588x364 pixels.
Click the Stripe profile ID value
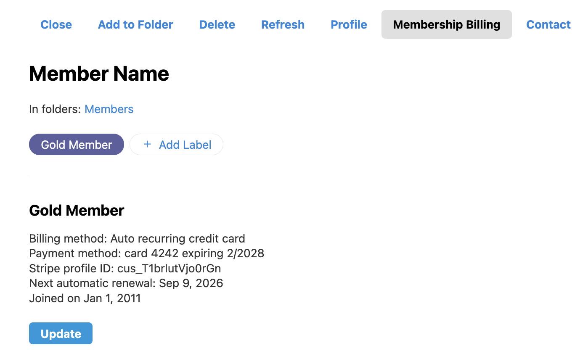tap(169, 268)
